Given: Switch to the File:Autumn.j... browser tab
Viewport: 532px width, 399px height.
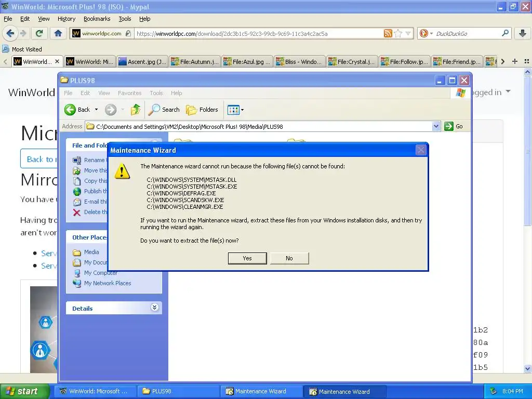Looking at the screenshot, I should point(195,61).
